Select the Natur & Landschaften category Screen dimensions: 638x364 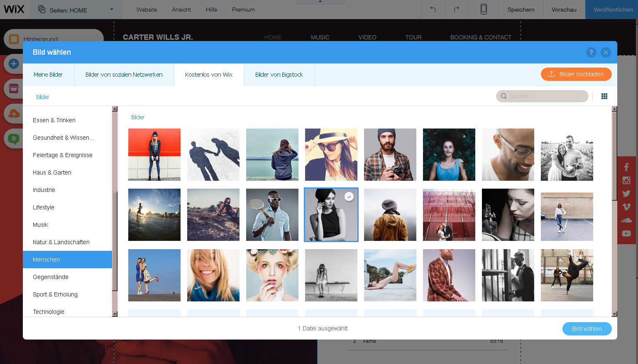tap(67, 242)
